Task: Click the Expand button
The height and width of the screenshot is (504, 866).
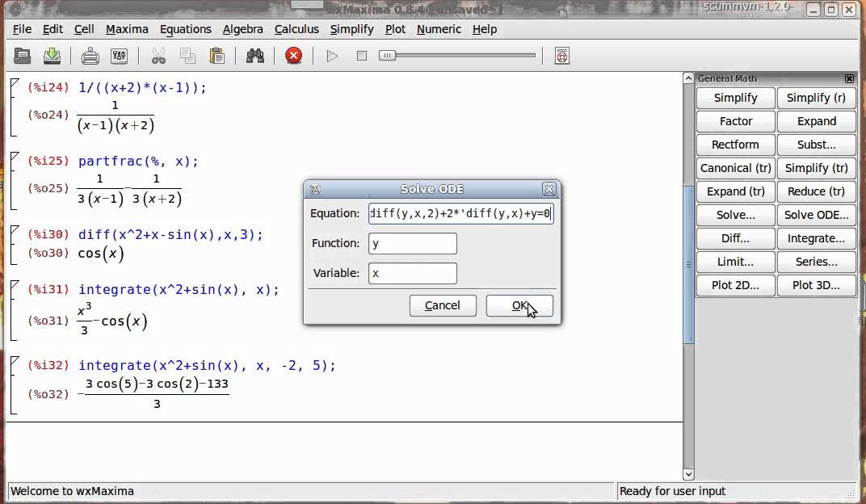Action: pyautogui.click(x=816, y=121)
